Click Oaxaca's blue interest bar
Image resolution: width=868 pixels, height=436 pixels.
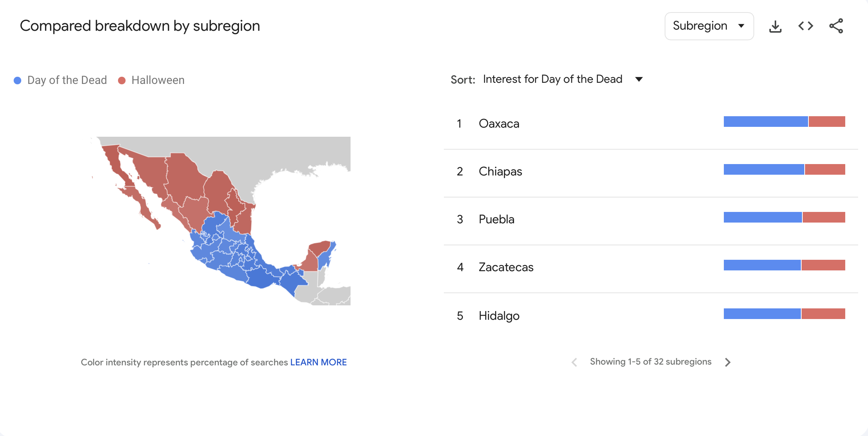(766, 122)
